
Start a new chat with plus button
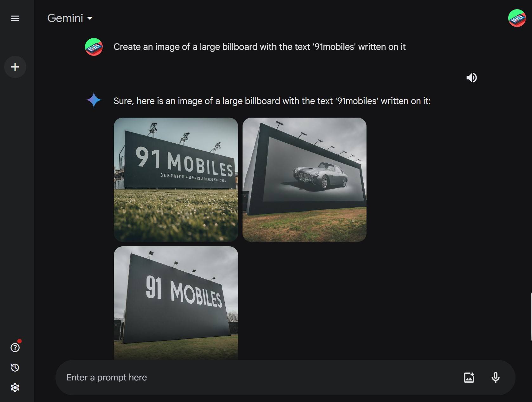point(15,67)
